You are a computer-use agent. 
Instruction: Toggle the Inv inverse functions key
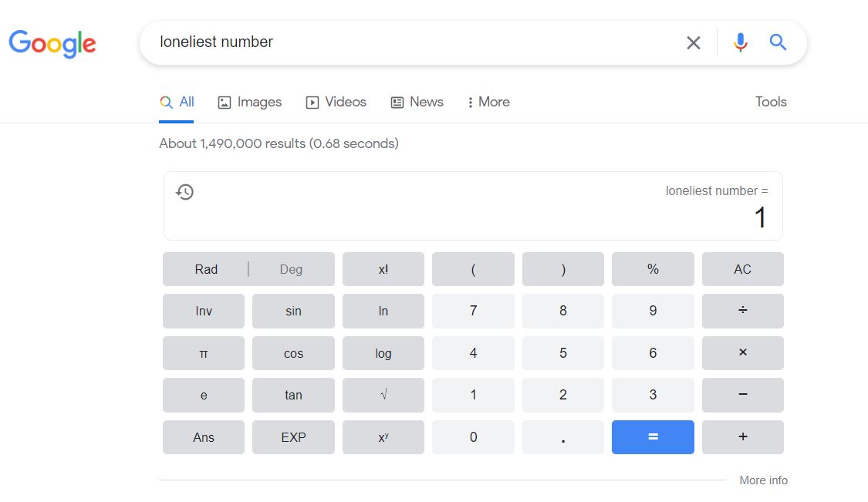(x=204, y=311)
